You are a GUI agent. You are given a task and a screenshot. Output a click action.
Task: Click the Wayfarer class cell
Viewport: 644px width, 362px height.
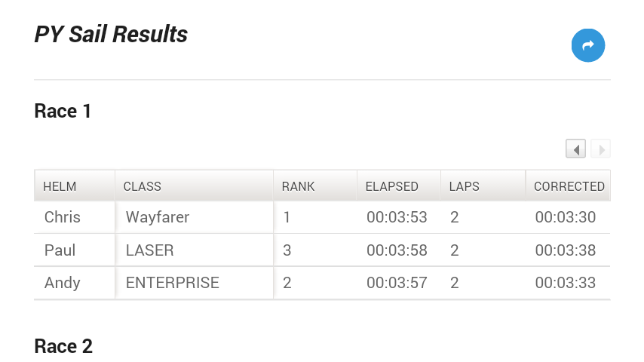click(x=158, y=217)
